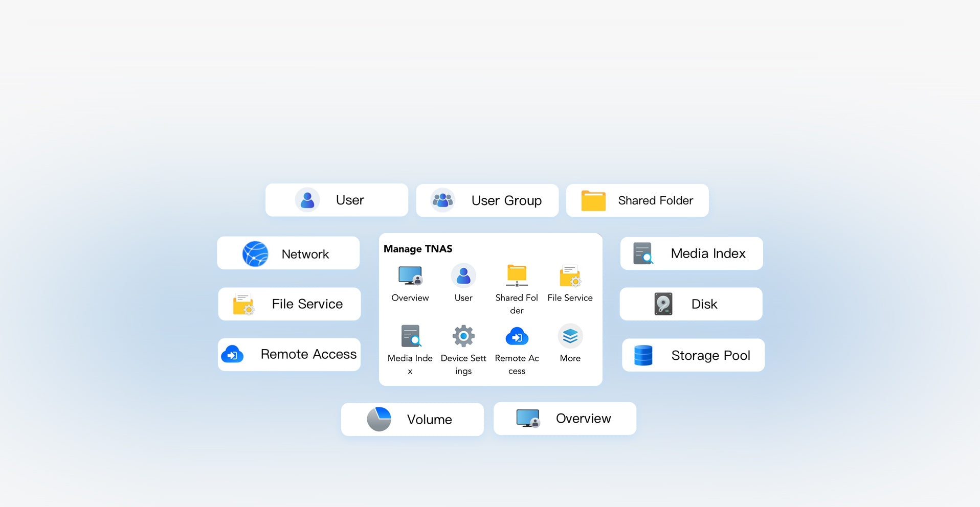Click the User Group card

[487, 200]
